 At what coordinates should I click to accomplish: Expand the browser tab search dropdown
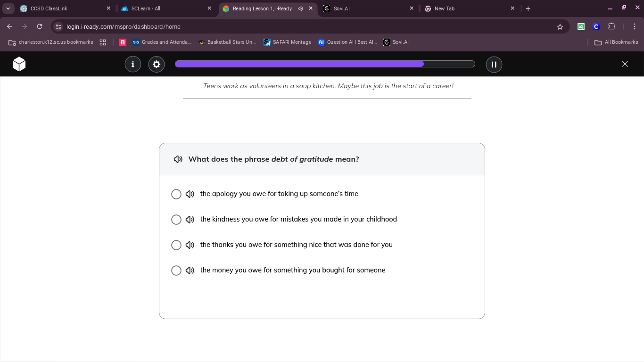pyautogui.click(x=8, y=8)
